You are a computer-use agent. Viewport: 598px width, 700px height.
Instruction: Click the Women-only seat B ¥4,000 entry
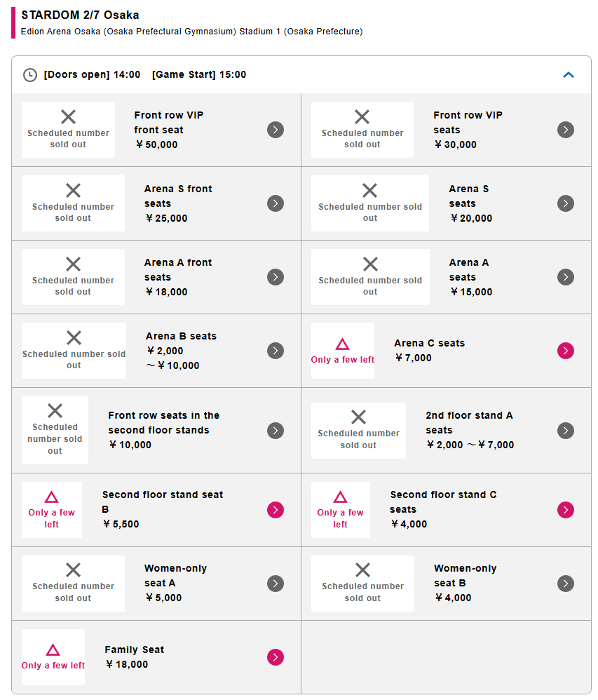[465, 584]
